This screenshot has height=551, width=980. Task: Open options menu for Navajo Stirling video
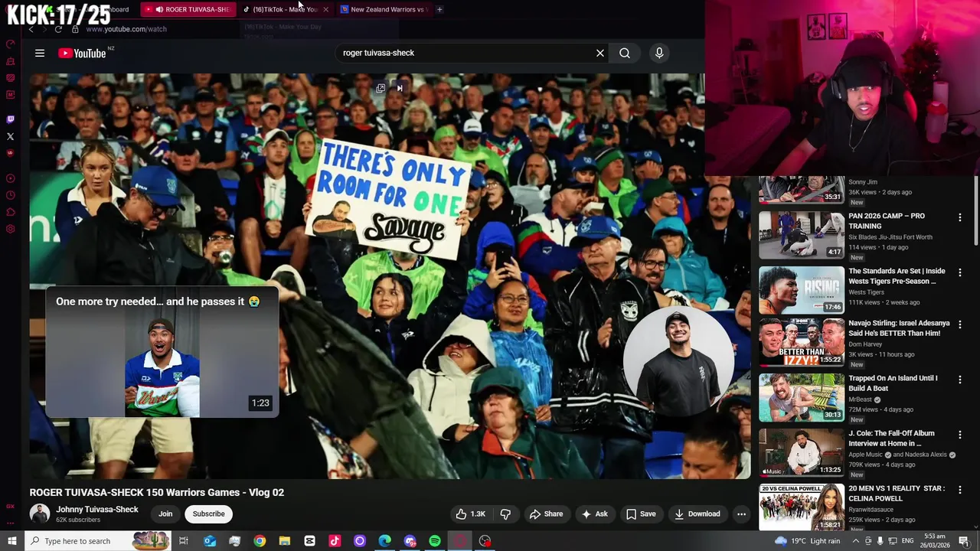point(959,324)
